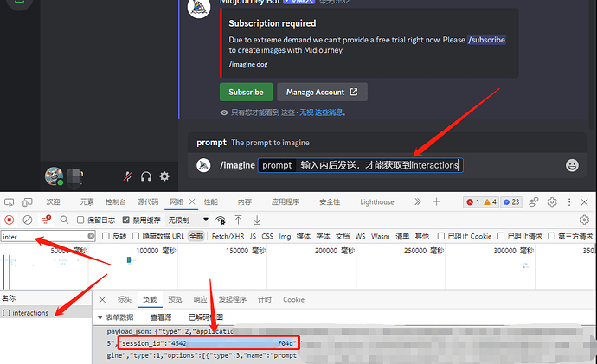Close the request details pane X
The height and width of the screenshot is (364, 597).
(x=102, y=299)
